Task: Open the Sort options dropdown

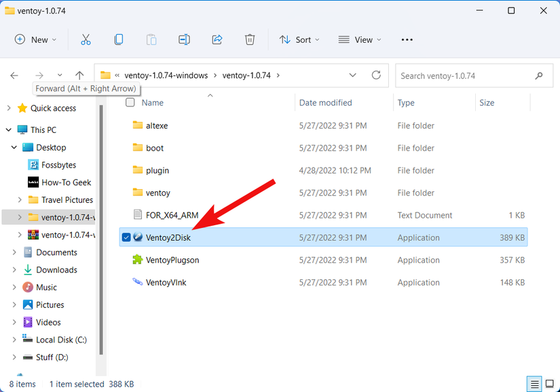Action: pyautogui.click(x=299, y=39)
